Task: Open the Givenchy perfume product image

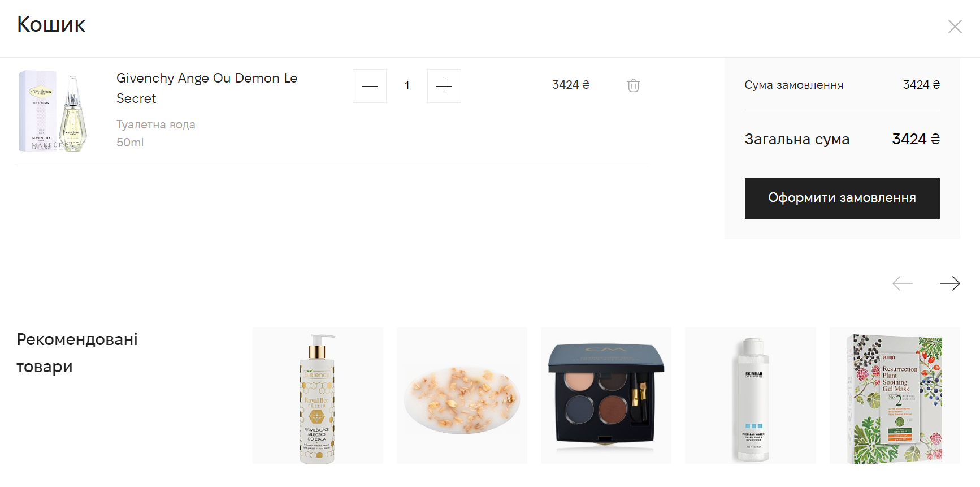Action: [53, 111]
